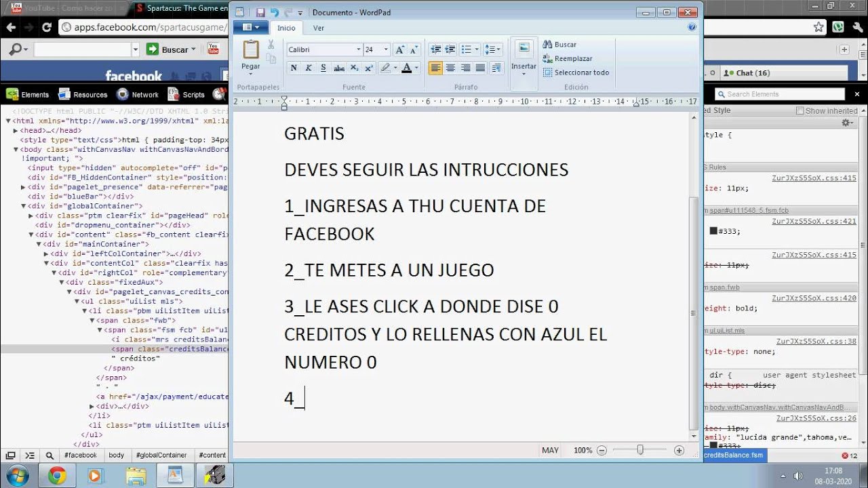
Task: Toggle underline formatting (S)
Action: click(323, 68)
